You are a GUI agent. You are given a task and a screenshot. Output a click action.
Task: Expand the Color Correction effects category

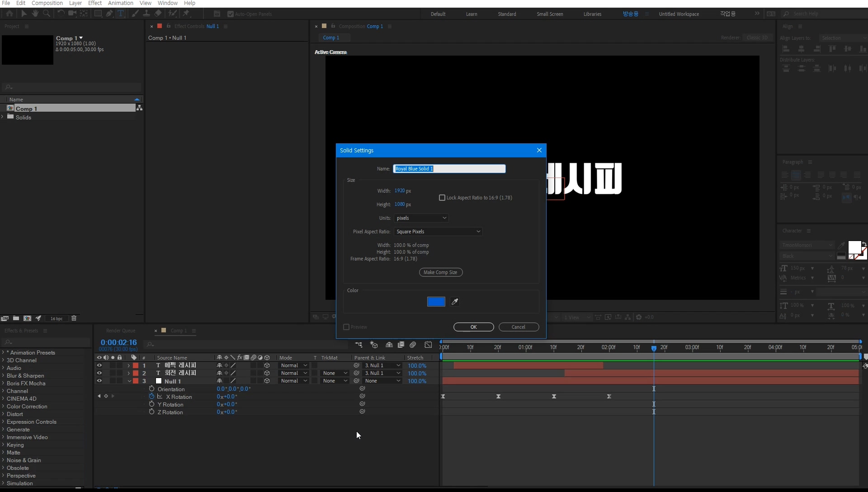3,407
